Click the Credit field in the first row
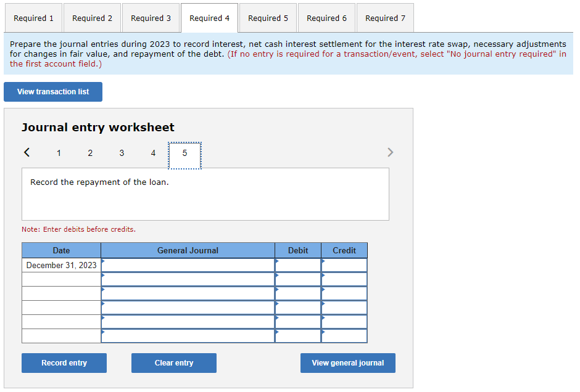580x392 pixels. [344, 264]
